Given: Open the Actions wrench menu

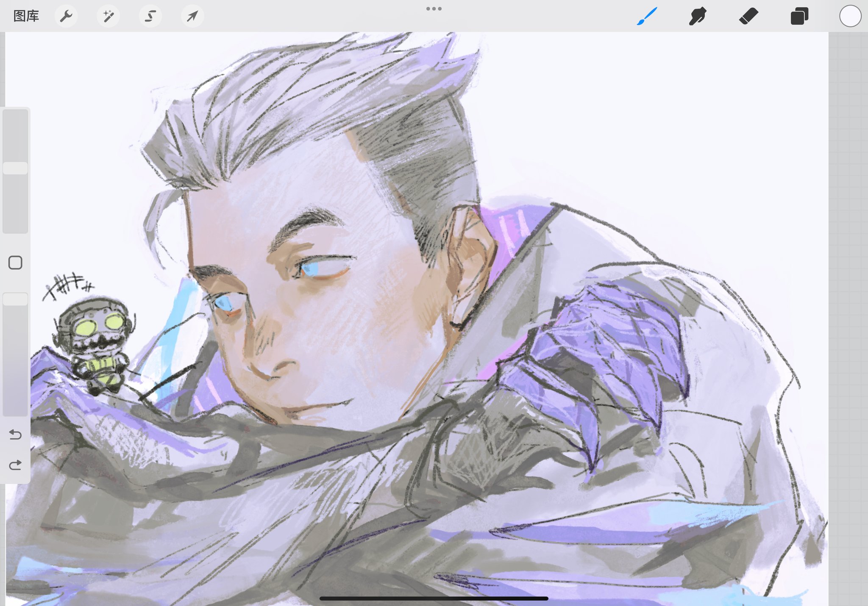Looking at the screenshot, I should click(66, 16).
